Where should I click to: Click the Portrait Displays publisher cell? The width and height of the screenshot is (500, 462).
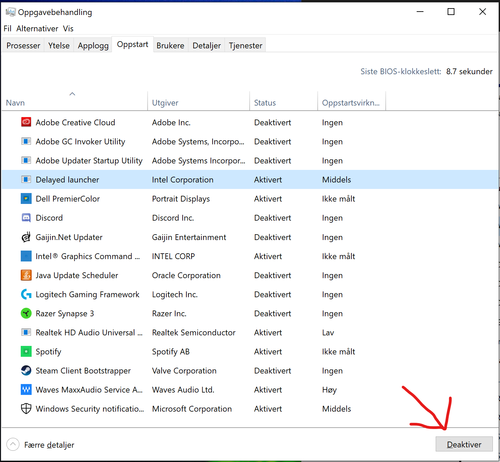(181, 199)
